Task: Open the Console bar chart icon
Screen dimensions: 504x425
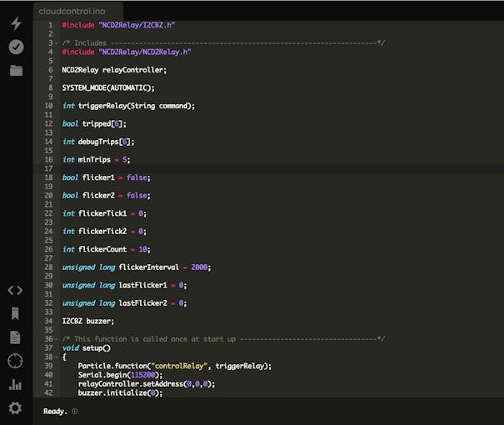Action: [x=15, y=384]
